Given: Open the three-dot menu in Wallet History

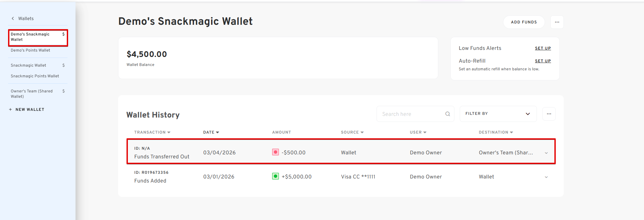Looking at the screenshot, I should coord(549,114).
